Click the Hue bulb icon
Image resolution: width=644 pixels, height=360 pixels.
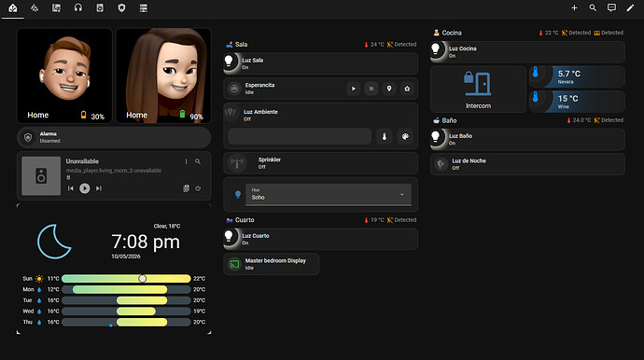click(238, 194)
